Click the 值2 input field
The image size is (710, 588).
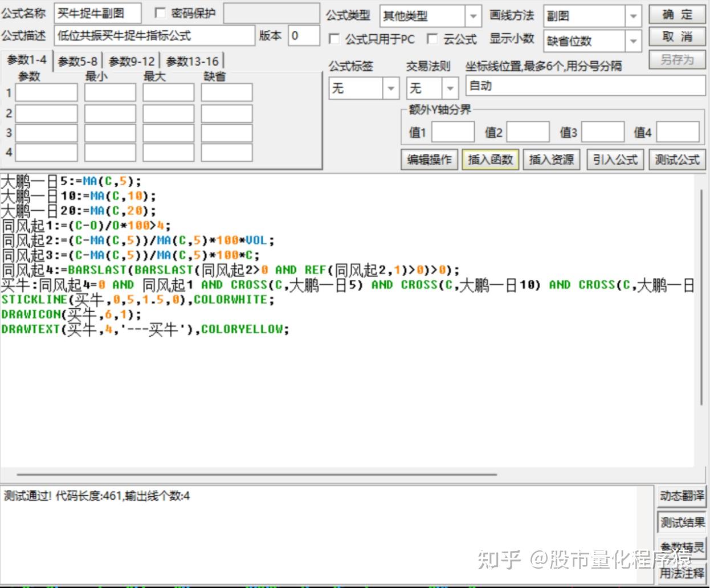(528, 132)
